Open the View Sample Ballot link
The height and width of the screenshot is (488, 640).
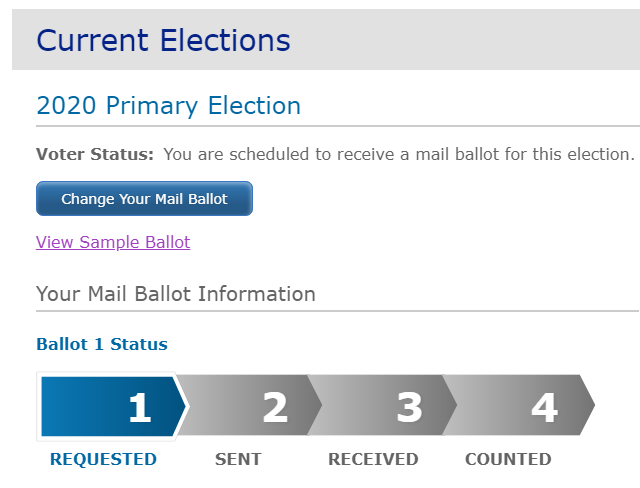click(113, 242)
